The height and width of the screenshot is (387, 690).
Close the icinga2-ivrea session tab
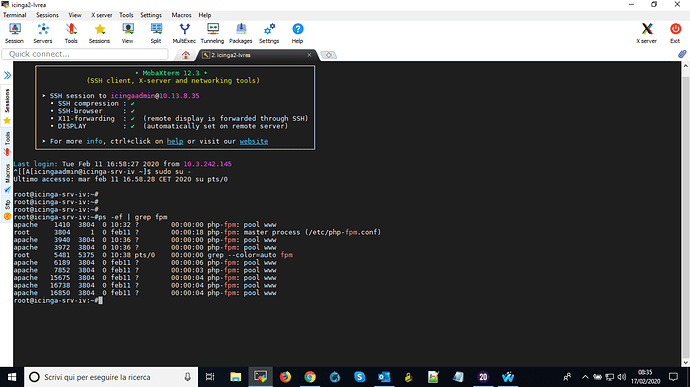coord(309,55)
